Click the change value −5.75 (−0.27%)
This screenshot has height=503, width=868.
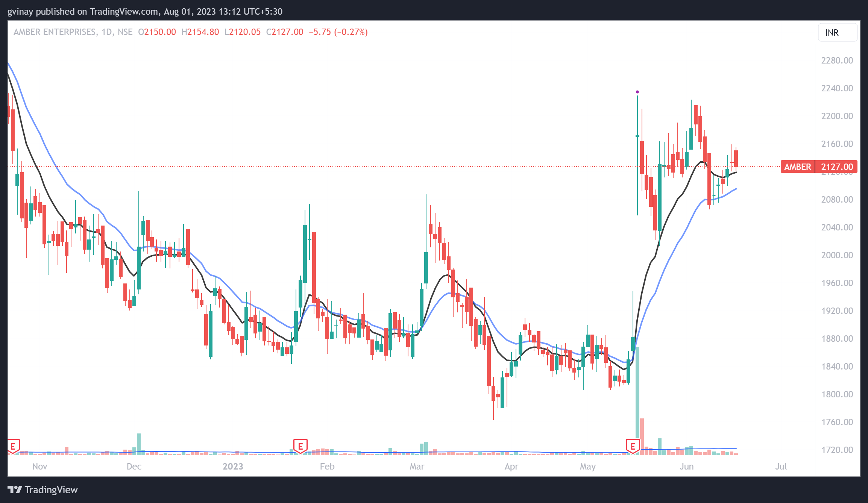coord(338,32)
